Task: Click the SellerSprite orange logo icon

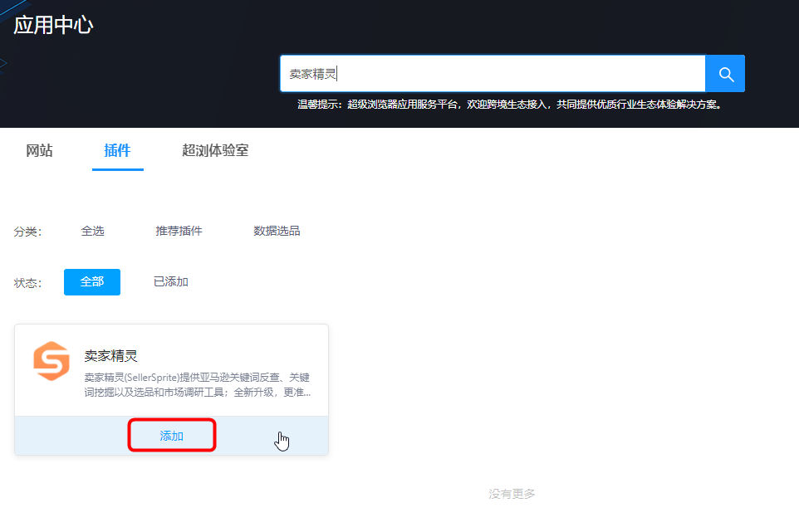Action: [x=51, y=361]
